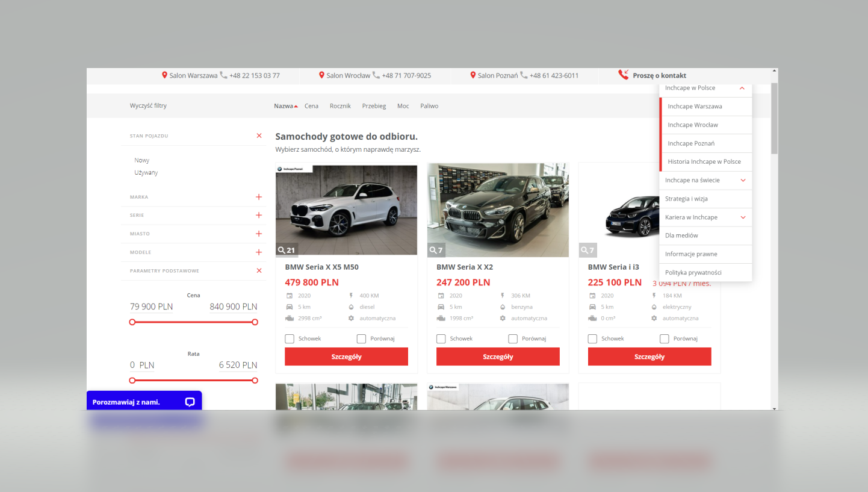Screen dimensions: 868x492
Task: Tick Schowek checkbox on BMW X2
Action: tap(441, 339)
